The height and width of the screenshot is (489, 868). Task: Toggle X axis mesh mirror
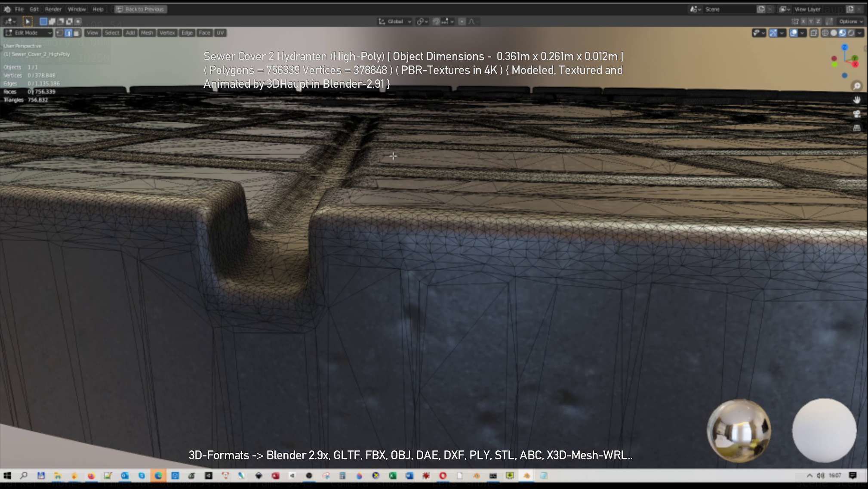[x=803, y=22]
